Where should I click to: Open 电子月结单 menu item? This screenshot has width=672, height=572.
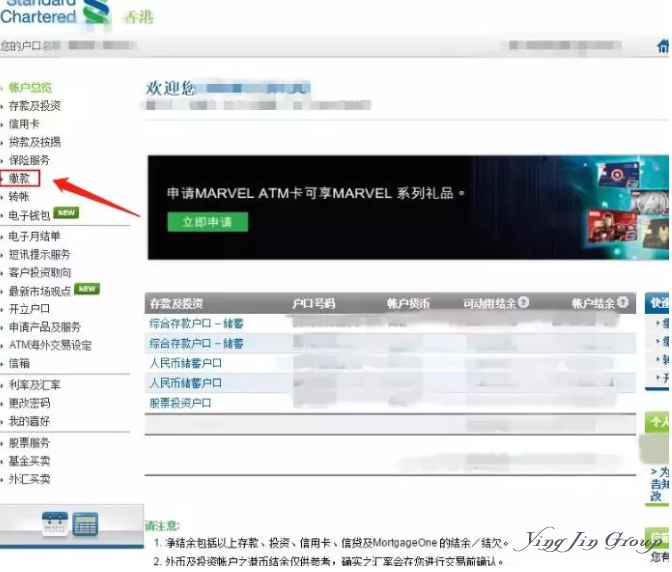pyautogui.click(x=35, y=236)
